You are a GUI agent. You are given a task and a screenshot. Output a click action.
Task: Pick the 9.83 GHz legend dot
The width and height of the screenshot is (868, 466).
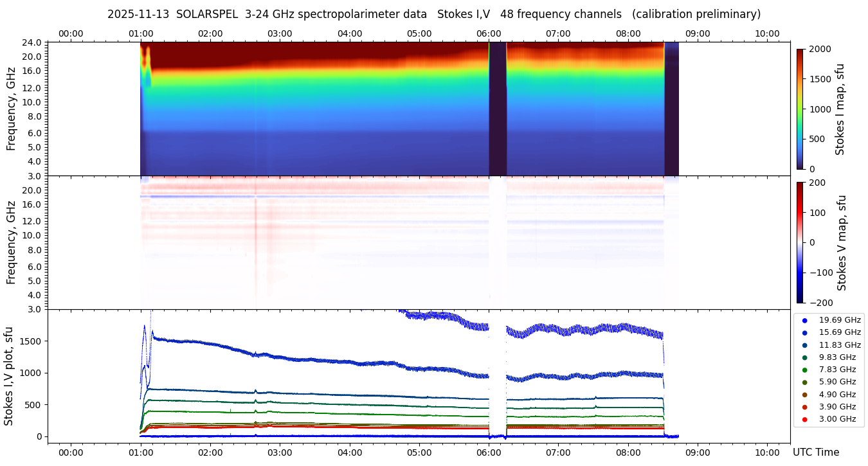click(x=804, y=357)
